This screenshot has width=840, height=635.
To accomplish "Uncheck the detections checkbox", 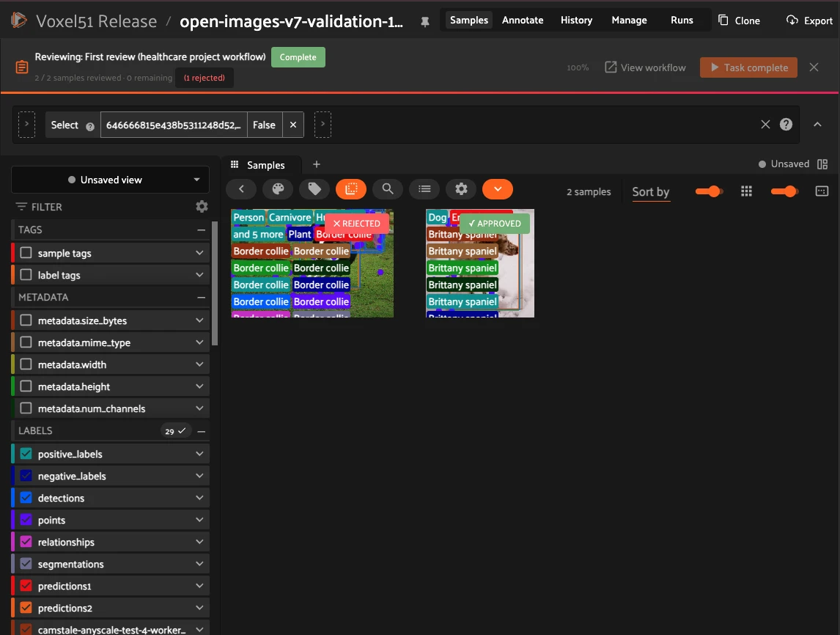I will [x=26, y=498].
